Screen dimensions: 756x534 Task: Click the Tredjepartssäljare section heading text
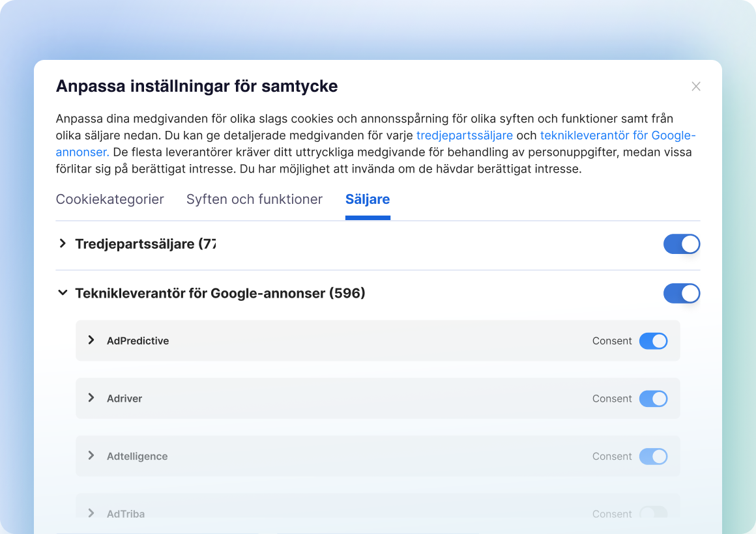pos(145,244)
